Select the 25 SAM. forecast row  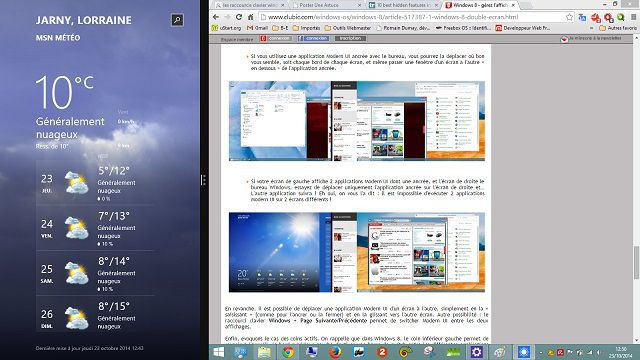95,273
